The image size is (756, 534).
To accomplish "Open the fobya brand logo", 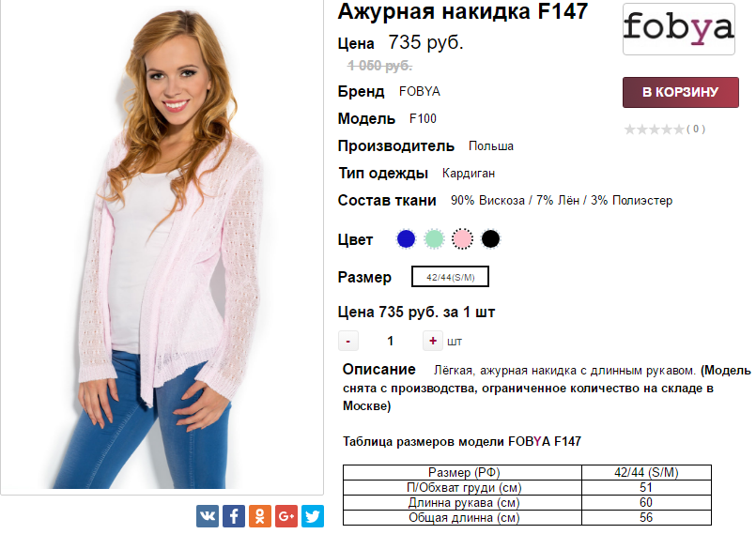I will click(x=679, y=29).
